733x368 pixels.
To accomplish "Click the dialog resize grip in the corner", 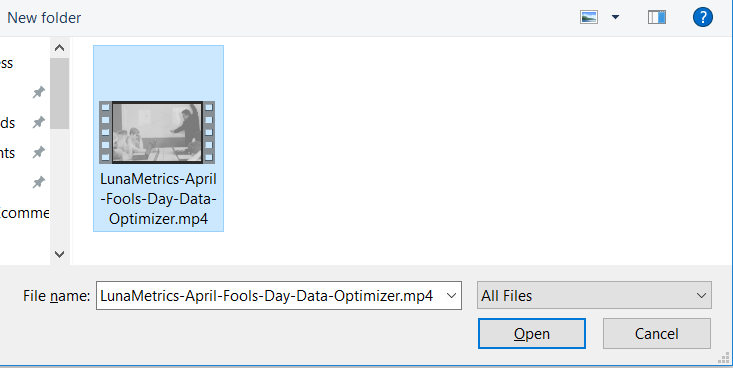I will point(724,358).
